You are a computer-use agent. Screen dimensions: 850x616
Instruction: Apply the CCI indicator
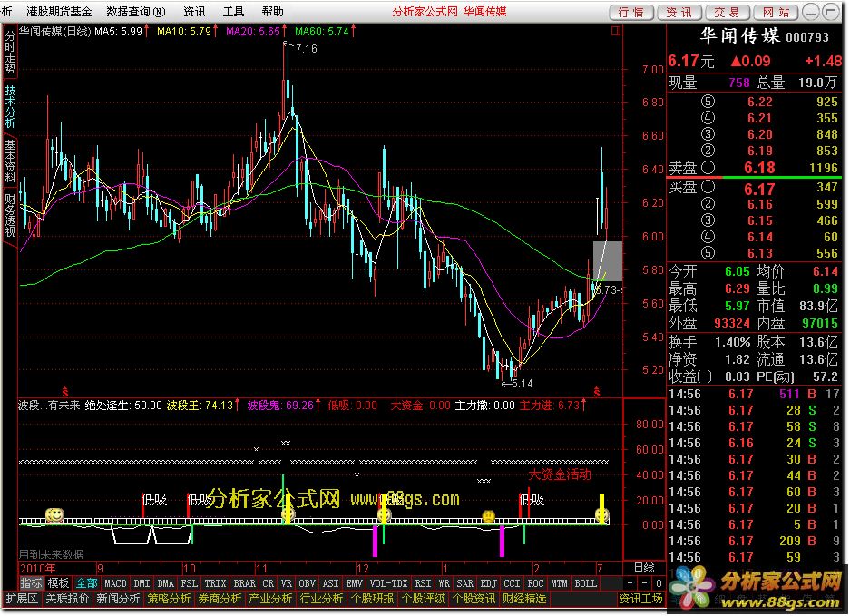513,584
